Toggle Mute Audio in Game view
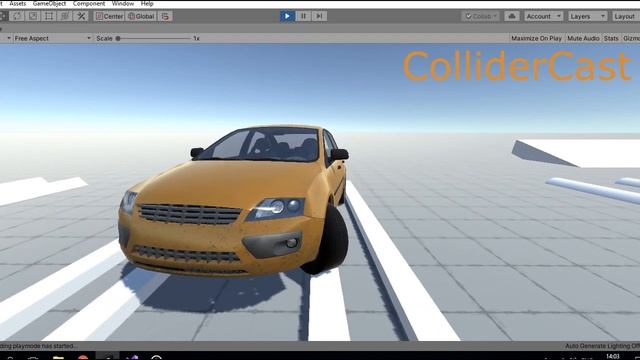The width and height of the screenshot is (640, 360). [x=583, y=38]
